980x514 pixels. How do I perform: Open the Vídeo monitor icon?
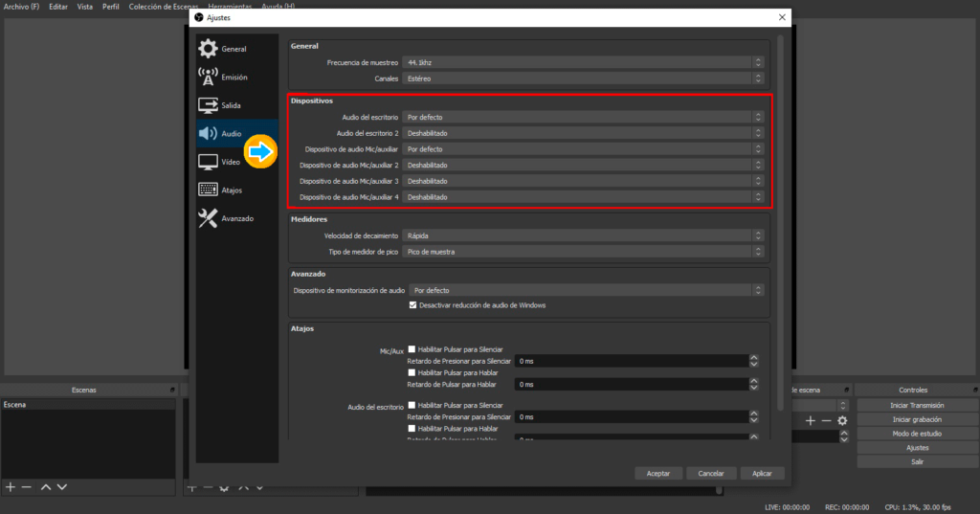pos(208,162)
